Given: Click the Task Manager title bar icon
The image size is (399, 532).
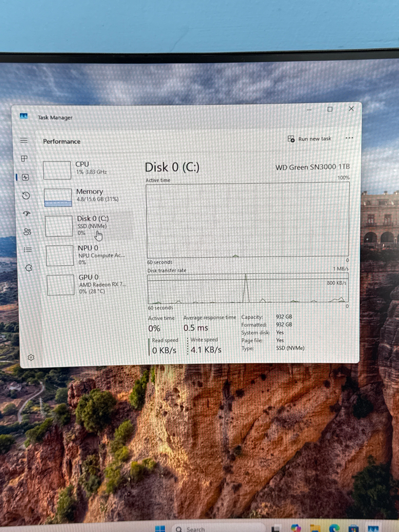Looking at the screenshot, I should [24, 116].
